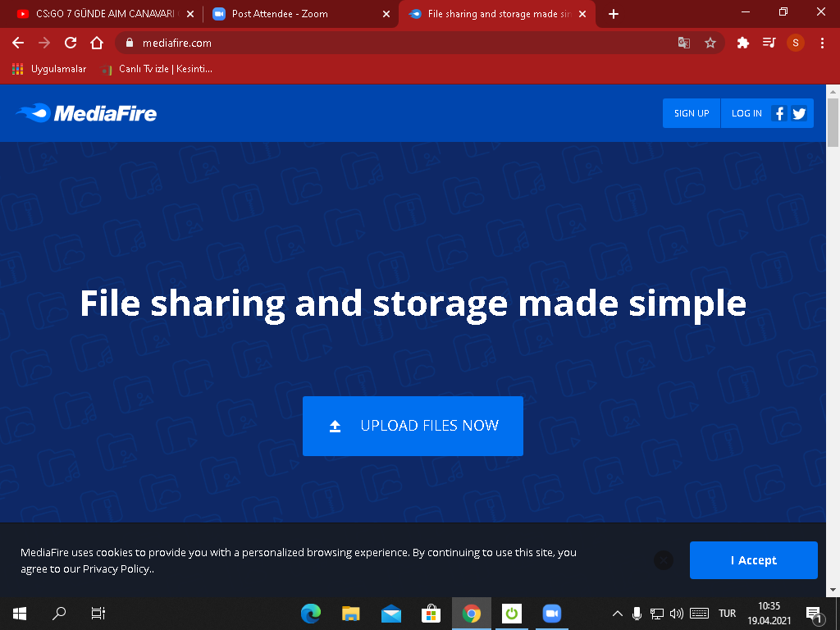840x630 pixels.
Task: Open the touch keyboard tray icon
Action: [x=699, y=614]
